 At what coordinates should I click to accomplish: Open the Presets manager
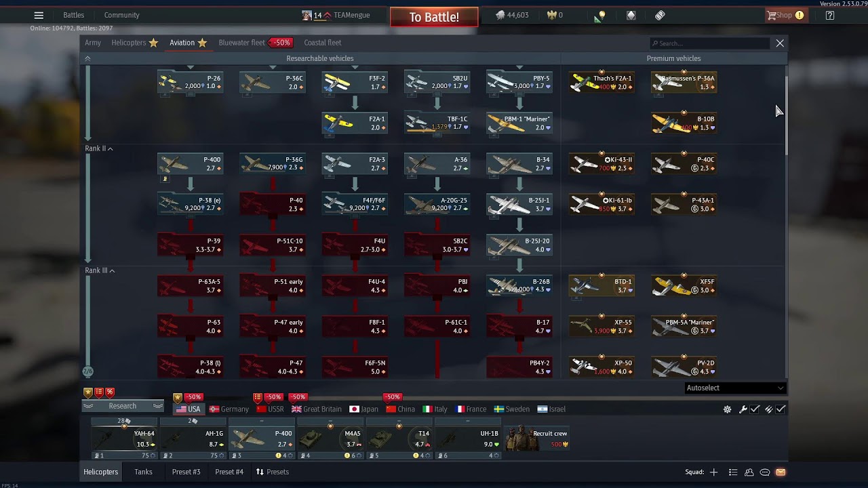tap(272, 472)
